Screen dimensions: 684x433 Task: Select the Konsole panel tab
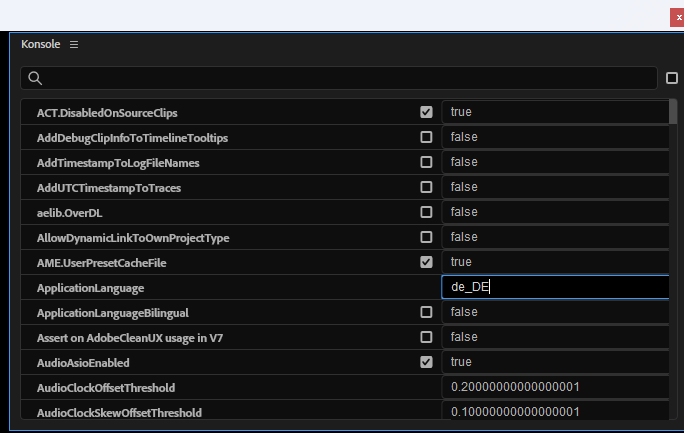[x=41, y=45]
